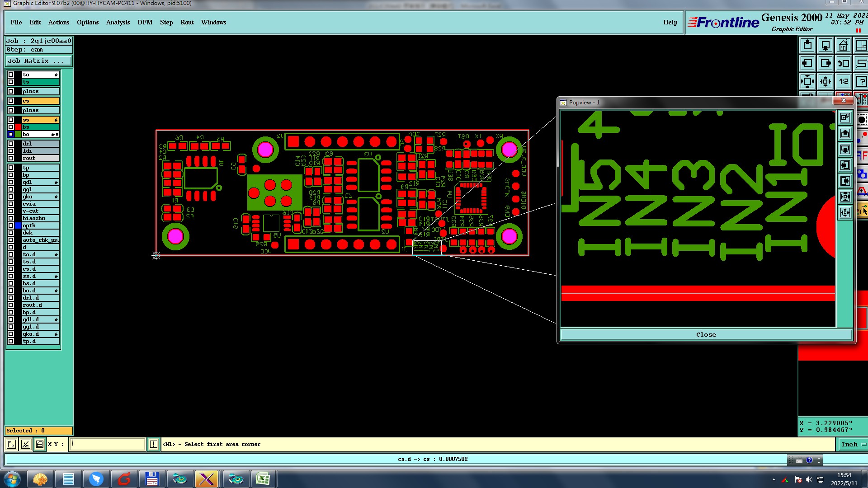The image size is (868, 488).
Task: Click the exclamation mark icon beside XY field
Action: (154, 444)
